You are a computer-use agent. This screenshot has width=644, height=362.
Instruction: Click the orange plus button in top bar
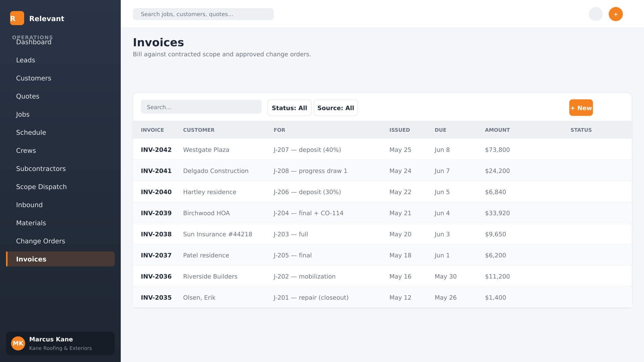(x=616, y=14)
